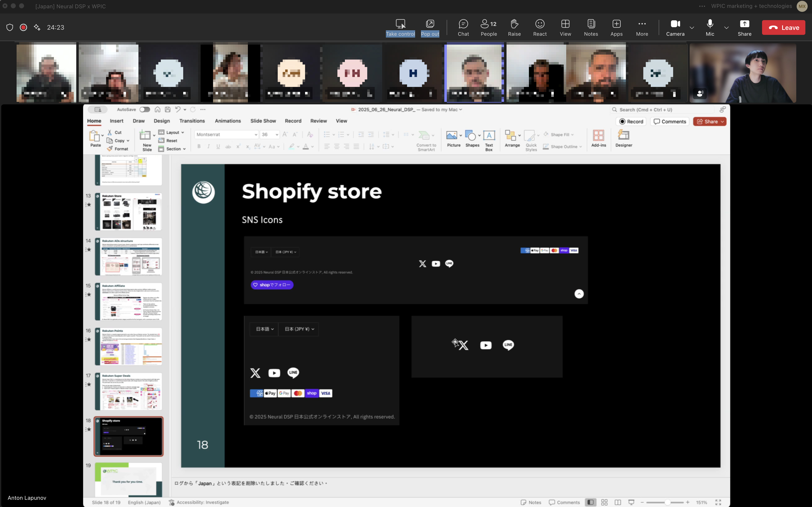Open the Shapes gallery
The width and height of the screenshot is (812, 507).
point(472,139)
